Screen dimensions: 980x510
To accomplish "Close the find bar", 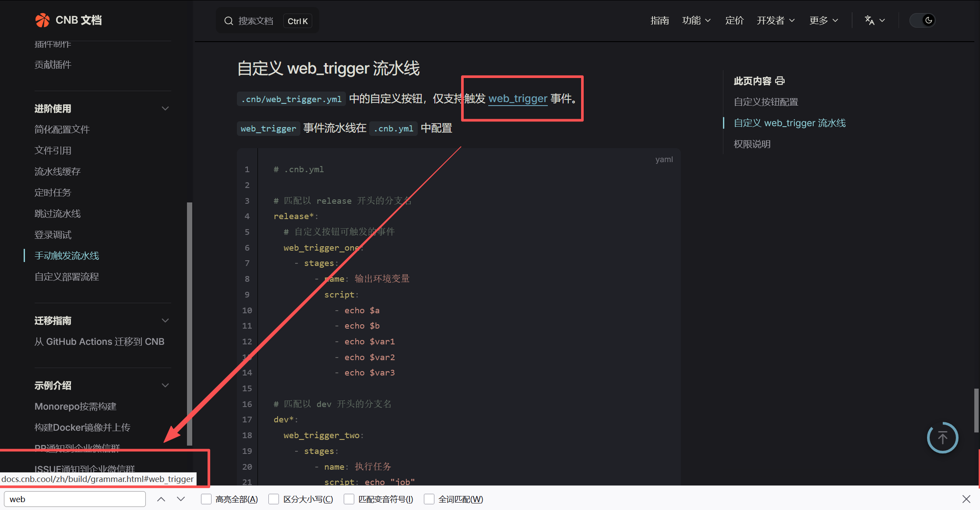I will pyautogui.click(x=966, y=499).
